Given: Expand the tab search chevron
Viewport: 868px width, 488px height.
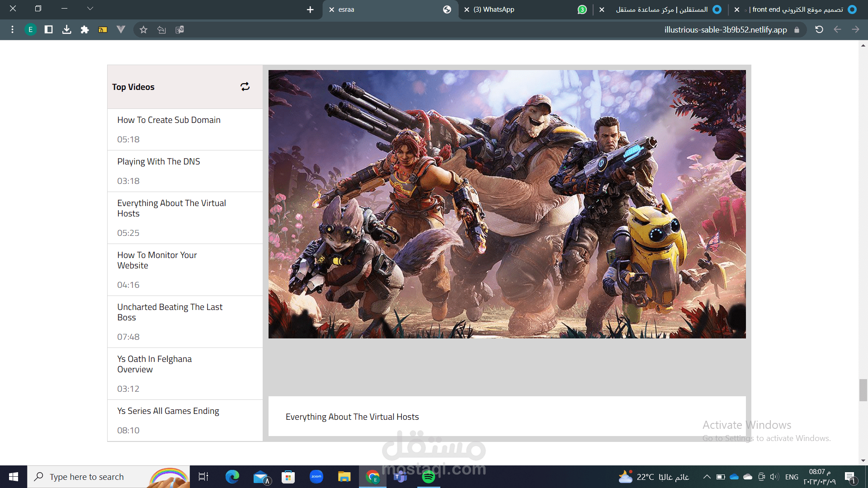Looking at the screenshot, I should tap(90, 8).
